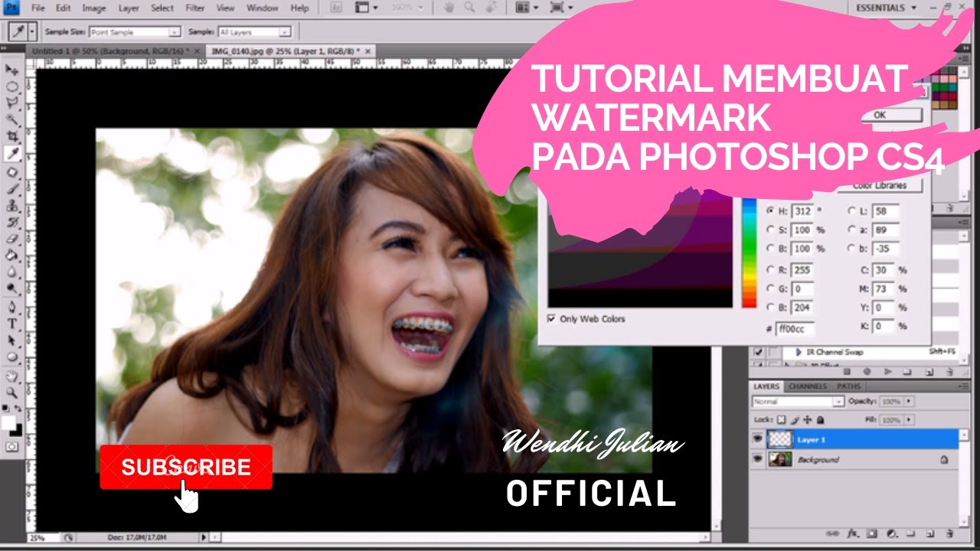Select the R red radio button
Screen dimensions: 980x551
(x=770, y=269)
